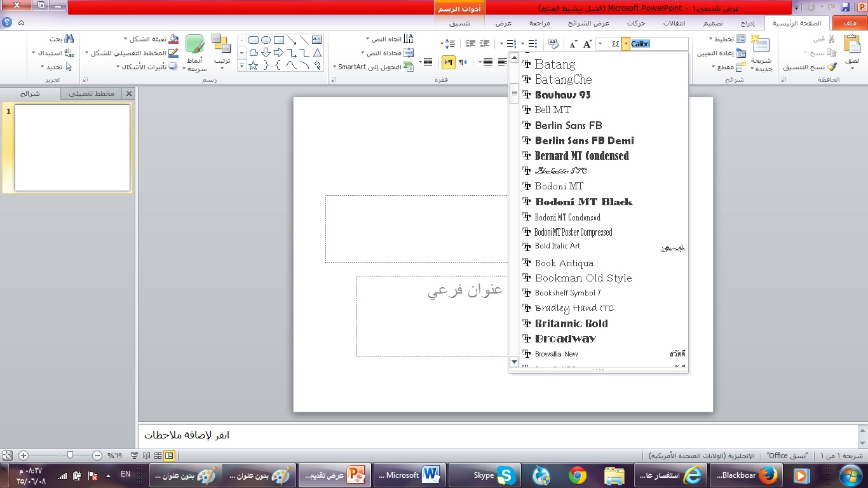Open Skype from the taskbar

(x=506, y=475)
